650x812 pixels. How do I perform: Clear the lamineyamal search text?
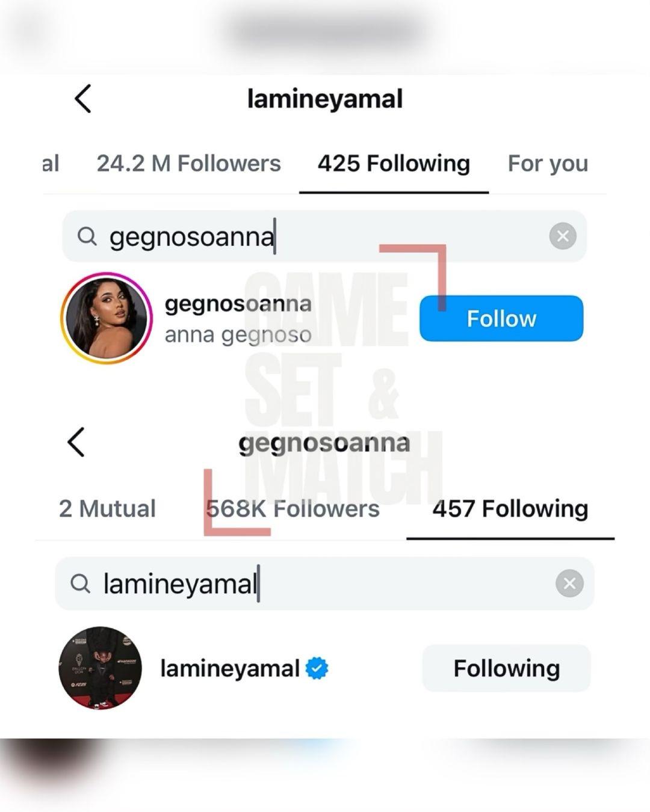(x=569, y=583)
